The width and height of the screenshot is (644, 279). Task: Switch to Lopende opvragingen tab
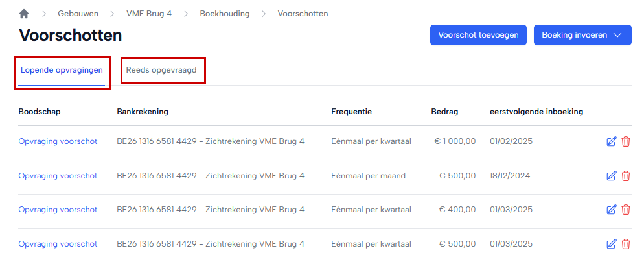click(62, 70)
